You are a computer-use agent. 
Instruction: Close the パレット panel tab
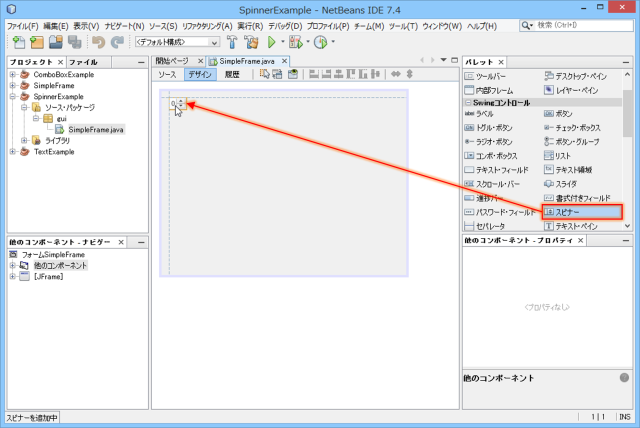pyautogui.click(x=501, y=62)
